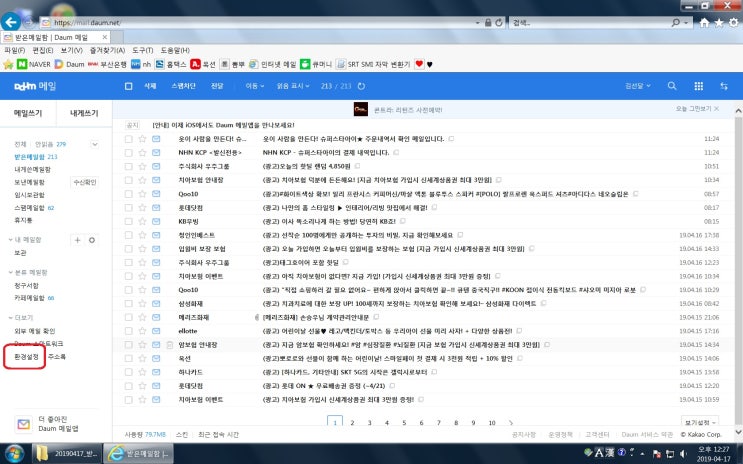The width and height of the screenshot is (743, 464).
Task: Open the Daum bookmark in favorites bar
Action: [70, 64]
